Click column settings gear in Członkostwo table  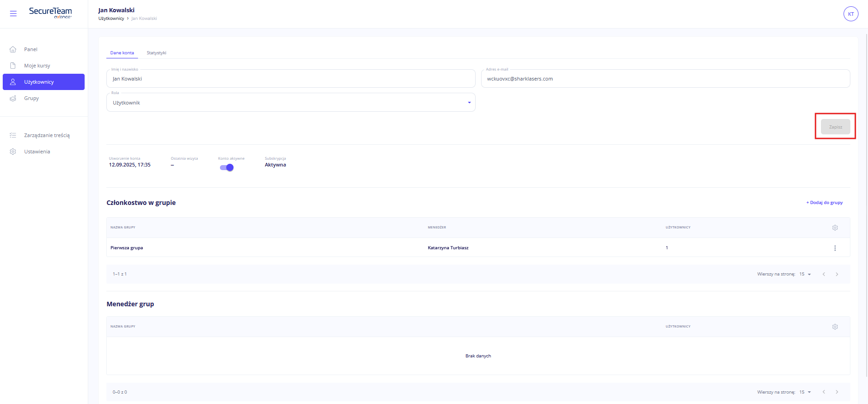(x=835, y=228)
